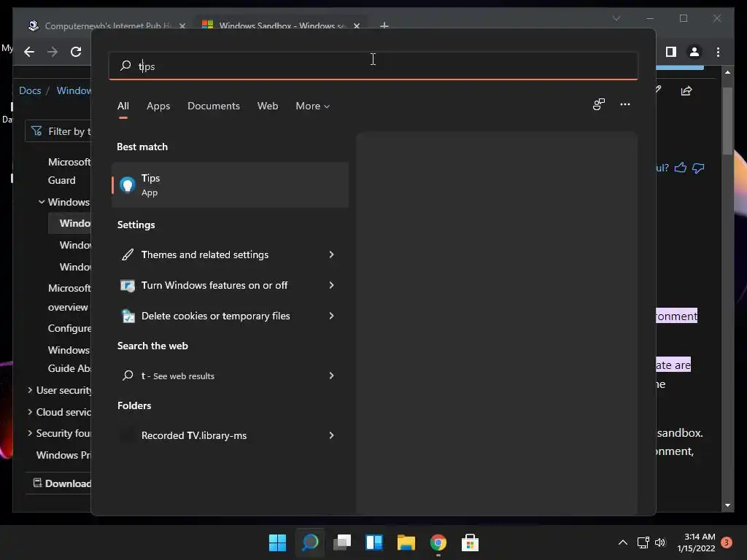The width and height of the screenshot is (747, 560).
Task: Click the network icon in system tray
Action: tap(643, 542)
